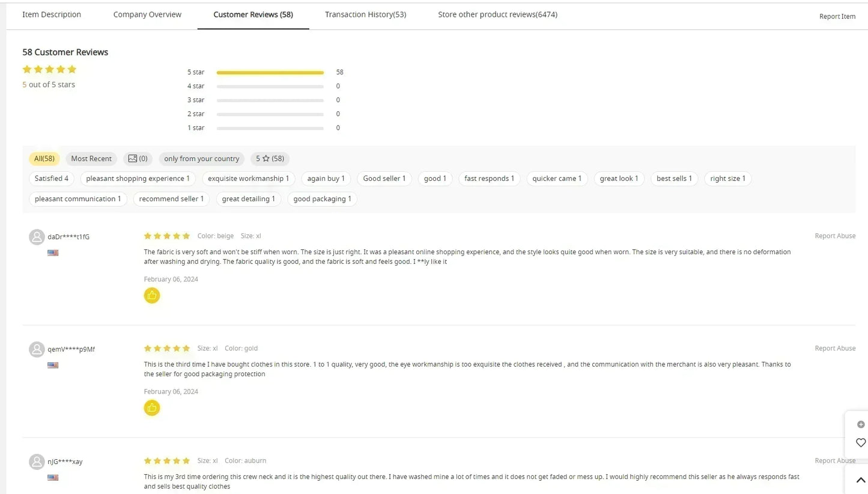Image resolution: width=868 pixels, height=494 pixels.
Task: Filter reviews with pictures (0)
Action: (138, 159)
